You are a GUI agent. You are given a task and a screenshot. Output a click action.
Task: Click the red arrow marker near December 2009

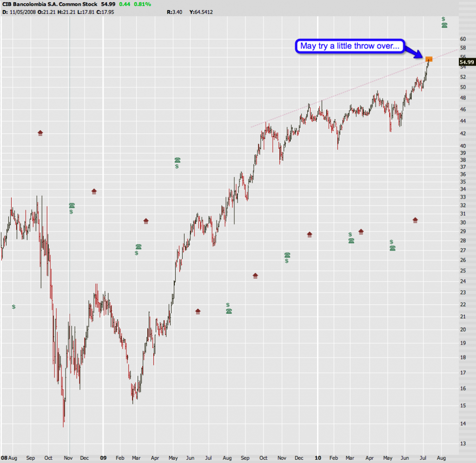point(310,235)
